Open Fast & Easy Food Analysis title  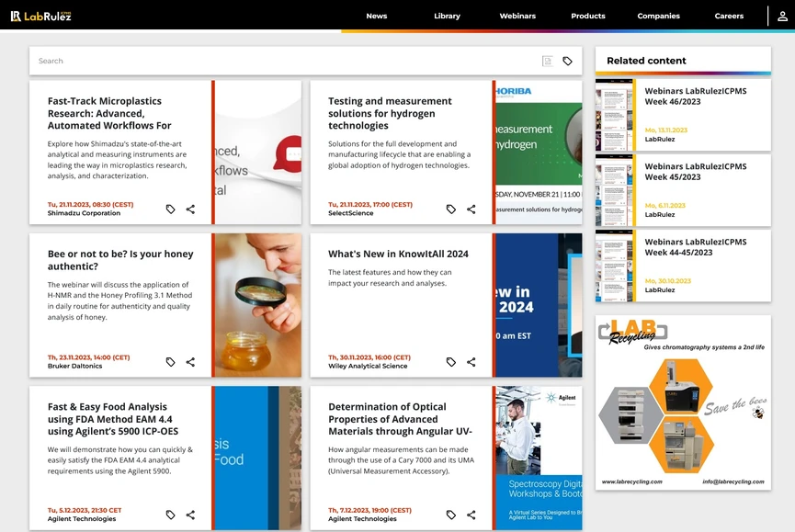tap(113, 419)
